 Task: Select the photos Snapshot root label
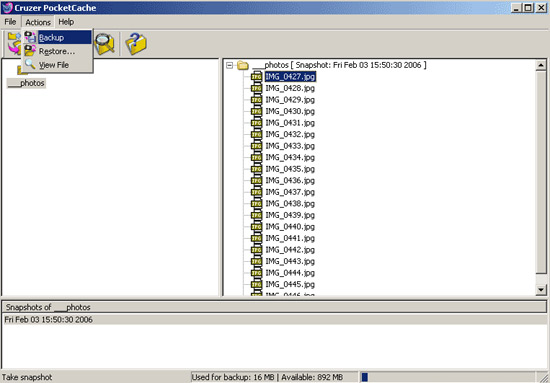(340, 65)
